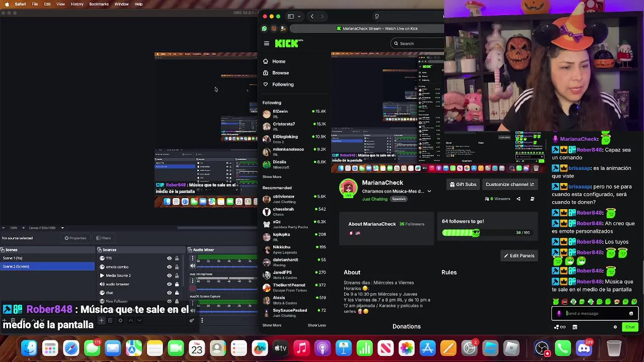Open the History menu
Image resolution: width=644 pixels, height=362 pixels.
pyautogui.click(x=77, y=4)
